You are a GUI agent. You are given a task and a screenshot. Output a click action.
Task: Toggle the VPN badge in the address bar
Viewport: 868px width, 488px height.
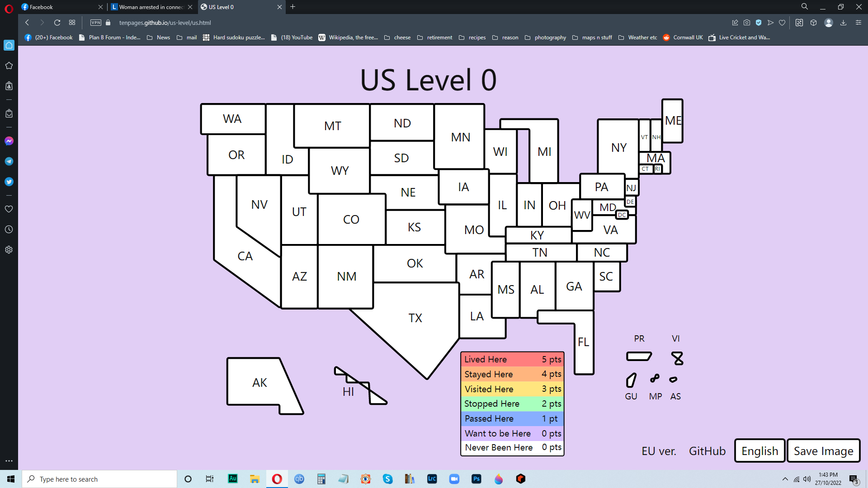95,23
